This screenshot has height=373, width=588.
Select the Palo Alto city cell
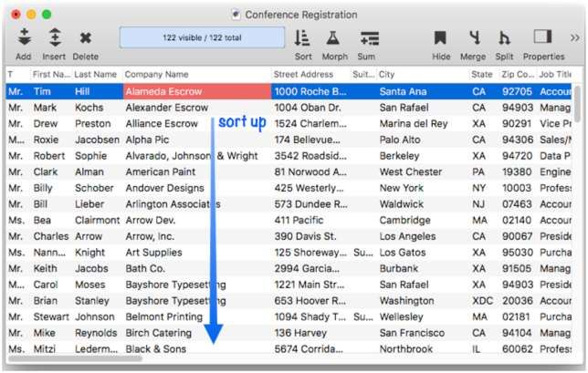pos(400,140)
